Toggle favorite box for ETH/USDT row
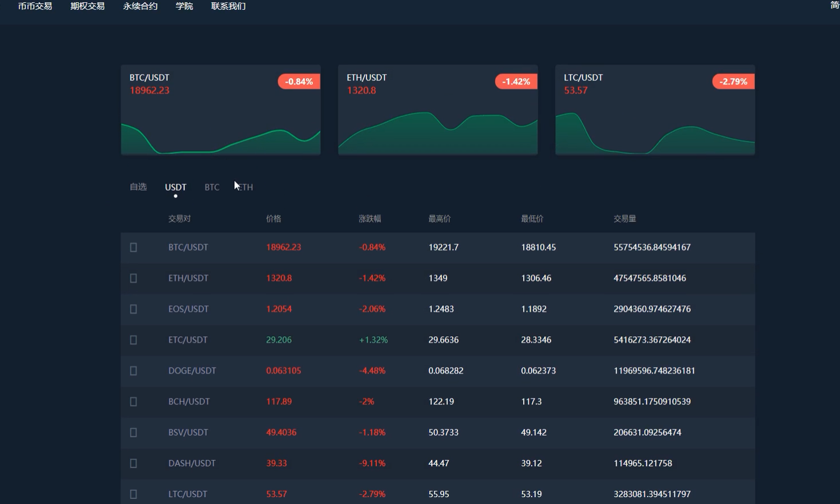This screenshot has height=504, width=840. [134, 278]
